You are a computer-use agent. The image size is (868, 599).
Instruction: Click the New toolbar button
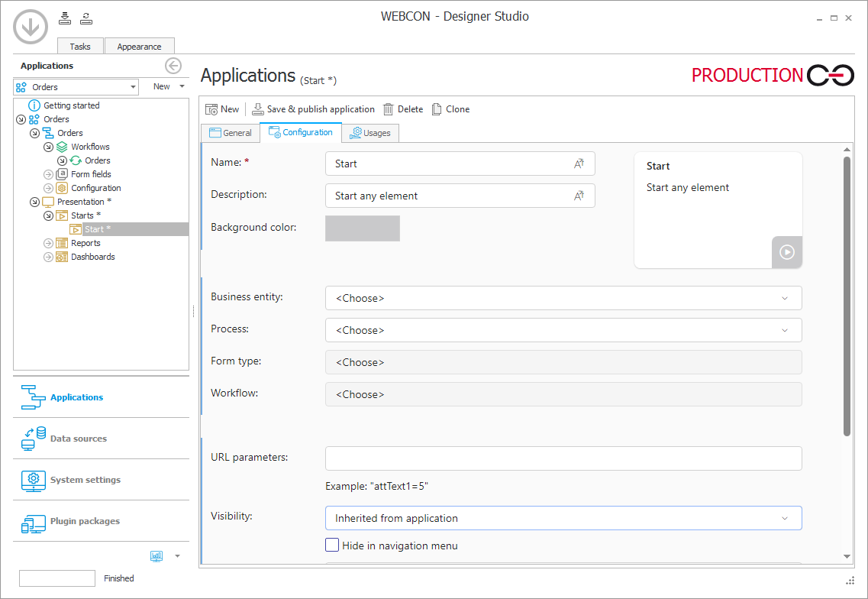pos(223,109)
